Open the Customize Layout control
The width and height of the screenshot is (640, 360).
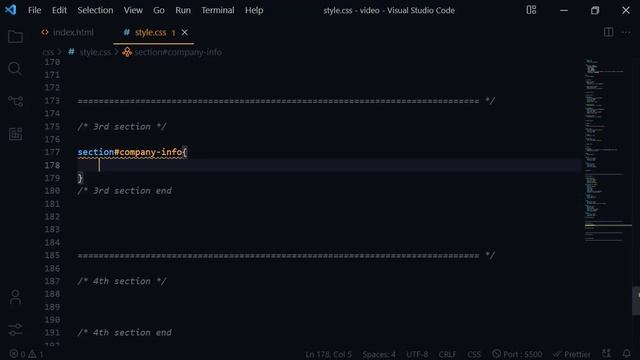pyautogui.click(x=531, y=10)
